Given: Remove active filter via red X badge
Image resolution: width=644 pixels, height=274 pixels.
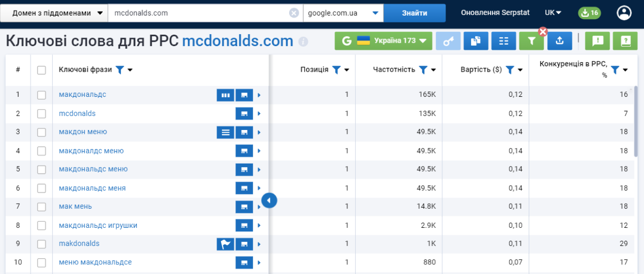Looking at the screenshot, I should coord(542,32).
